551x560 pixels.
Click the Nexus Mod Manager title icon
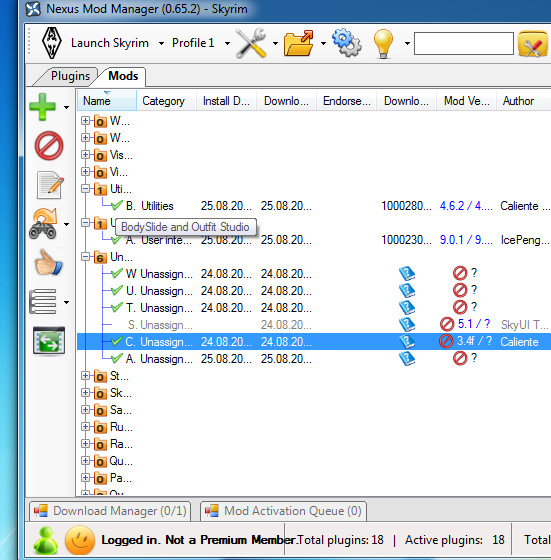(x=33, y=9)
